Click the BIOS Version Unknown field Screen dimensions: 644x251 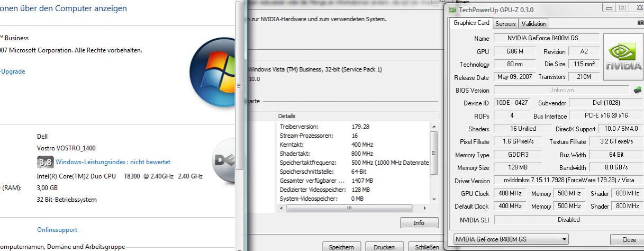[561, 90]
